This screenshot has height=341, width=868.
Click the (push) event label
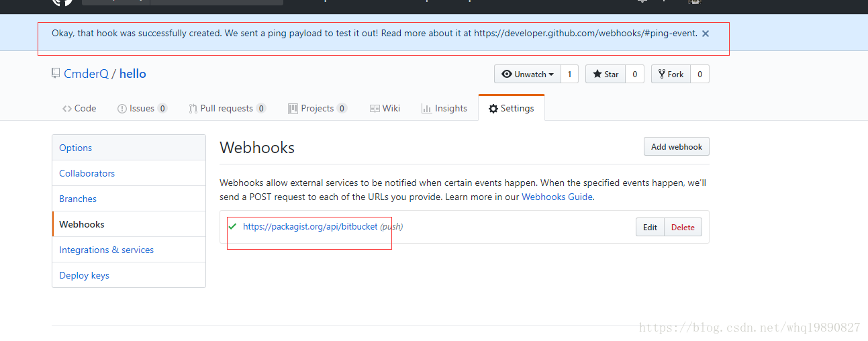[x=391, y=227]
